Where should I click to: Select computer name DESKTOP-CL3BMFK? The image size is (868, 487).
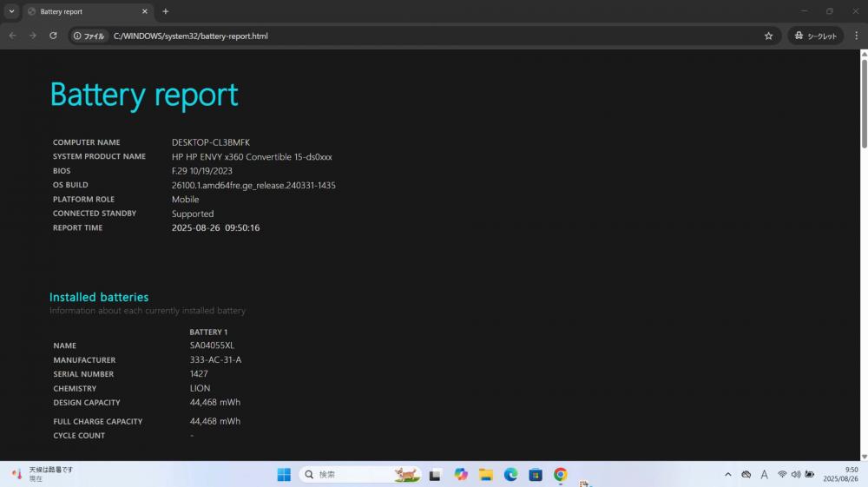210,142
